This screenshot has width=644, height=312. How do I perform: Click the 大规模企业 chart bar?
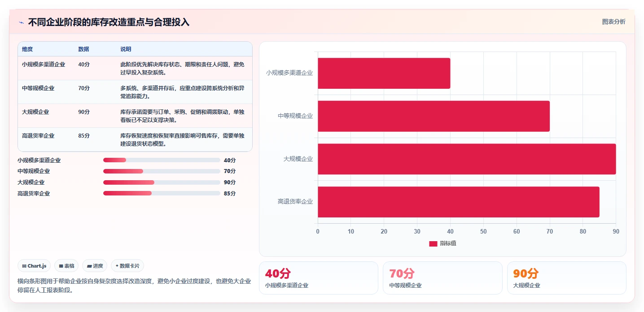467,159
